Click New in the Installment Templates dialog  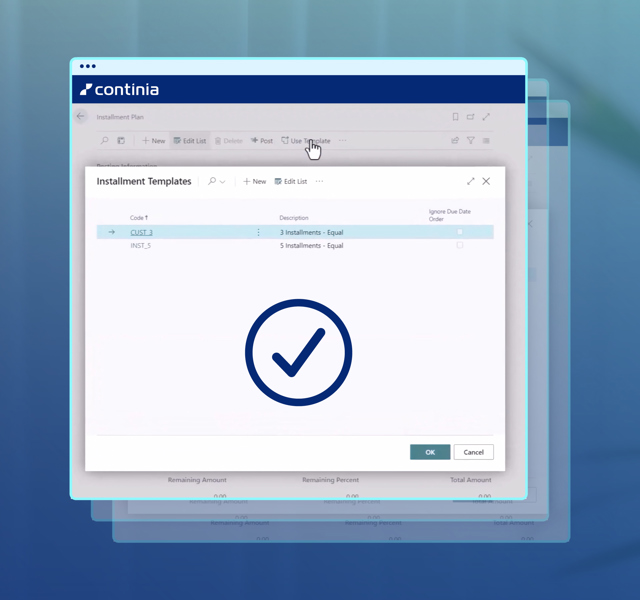coord(255,182)
